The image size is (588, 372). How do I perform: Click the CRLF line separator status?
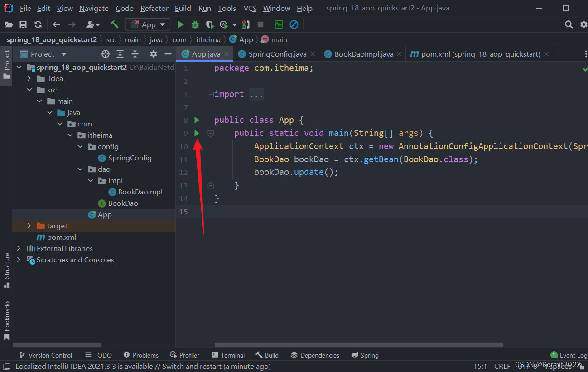[x=502, y=366]
